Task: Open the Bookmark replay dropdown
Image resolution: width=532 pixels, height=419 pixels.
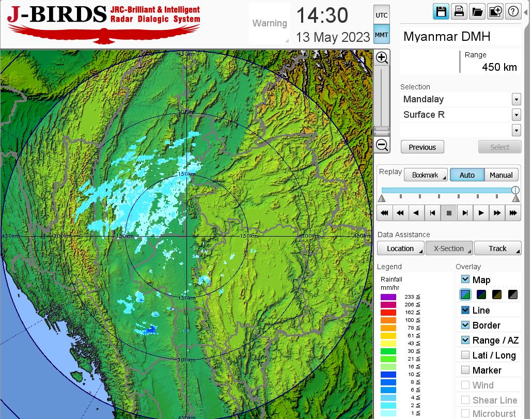Action: coord(425,175)
